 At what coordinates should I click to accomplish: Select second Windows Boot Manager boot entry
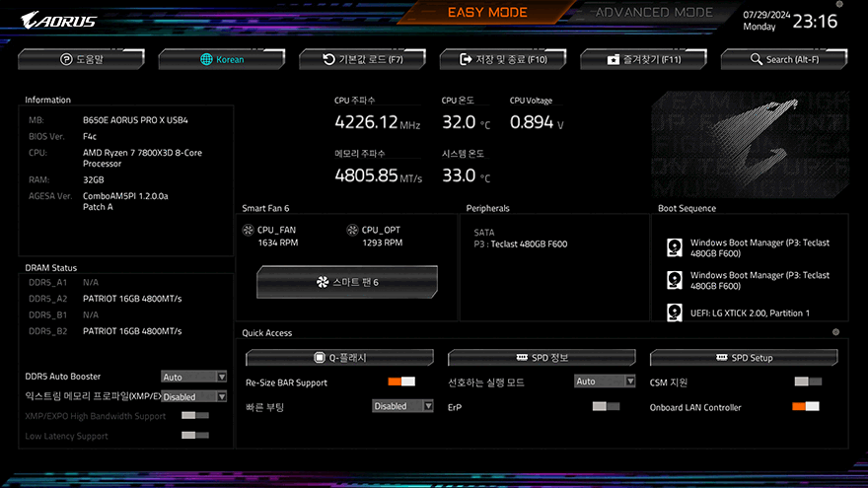coord(759,281)
